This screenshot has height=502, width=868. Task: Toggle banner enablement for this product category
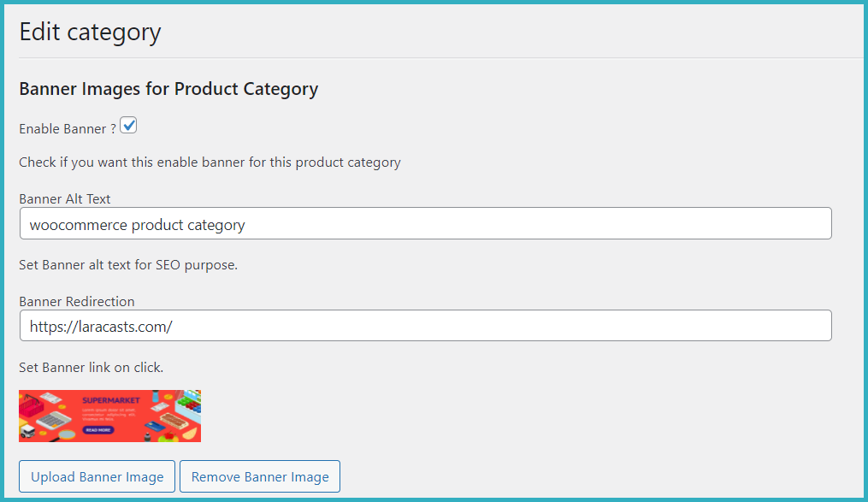[128, 125]
